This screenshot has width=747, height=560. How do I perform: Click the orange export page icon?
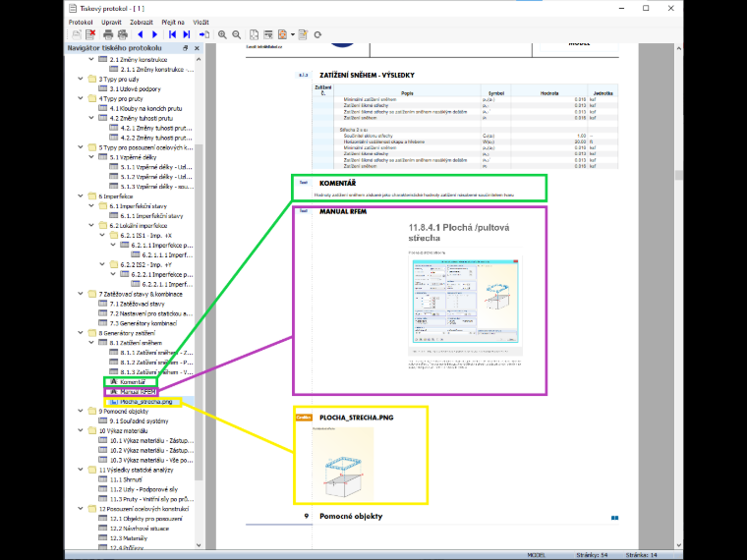click(282, 34)
